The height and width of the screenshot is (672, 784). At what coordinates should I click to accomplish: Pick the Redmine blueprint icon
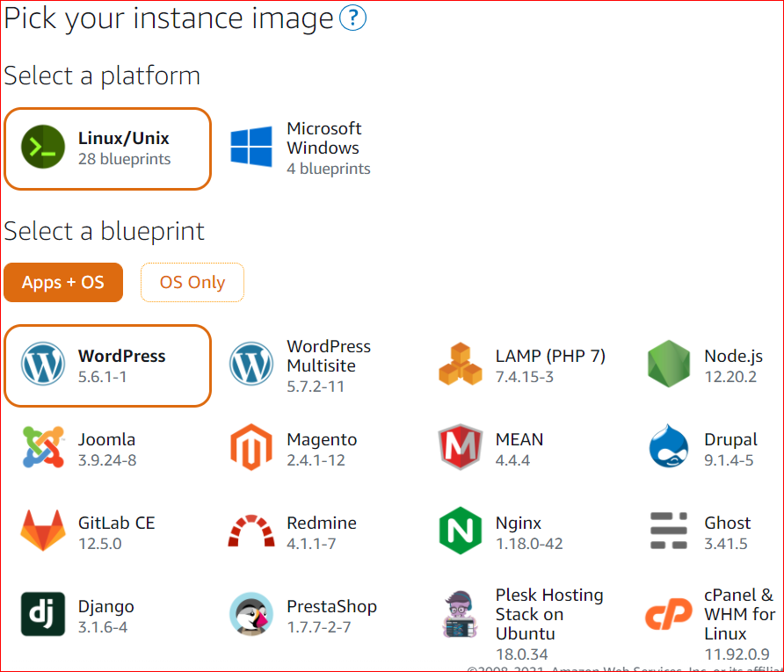click(x=251, y=531)
